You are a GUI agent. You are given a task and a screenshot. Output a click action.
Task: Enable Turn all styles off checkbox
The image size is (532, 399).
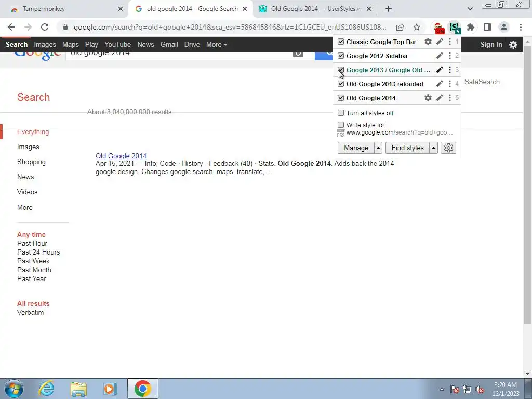[x=341, y=113]
